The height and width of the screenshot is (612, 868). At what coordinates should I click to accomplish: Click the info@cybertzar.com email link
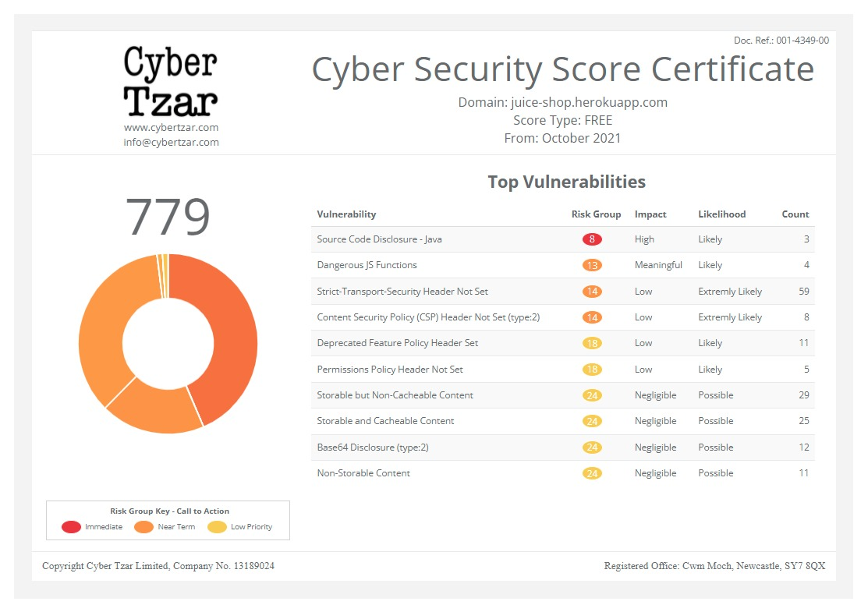point(171,142)
